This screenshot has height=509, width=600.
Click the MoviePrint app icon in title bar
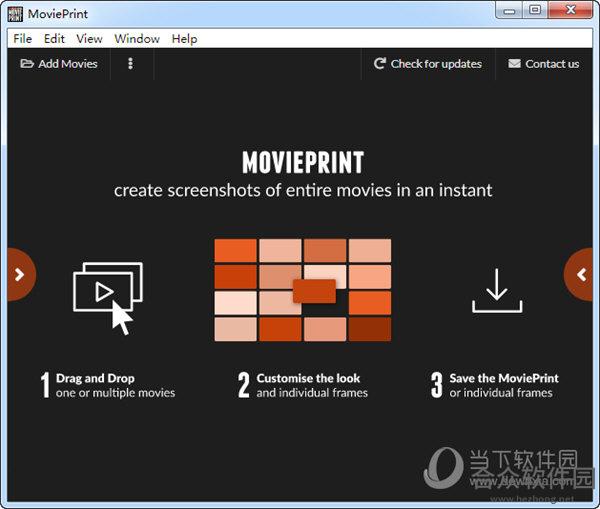[x=15, y=14]
